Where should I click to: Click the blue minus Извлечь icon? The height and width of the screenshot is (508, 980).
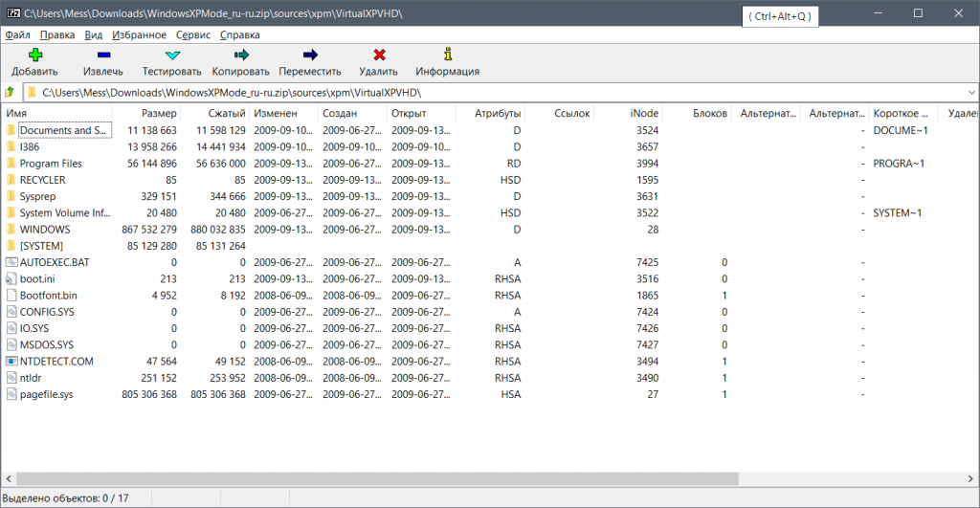pos(103,55)
